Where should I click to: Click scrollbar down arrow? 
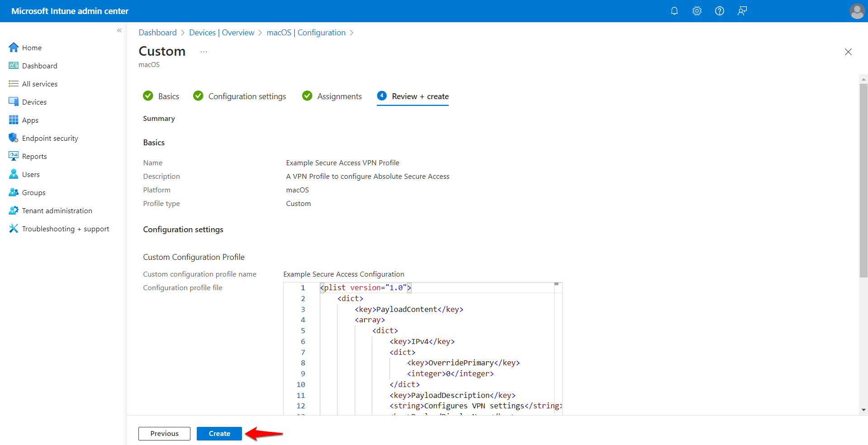tap(863, 410)
